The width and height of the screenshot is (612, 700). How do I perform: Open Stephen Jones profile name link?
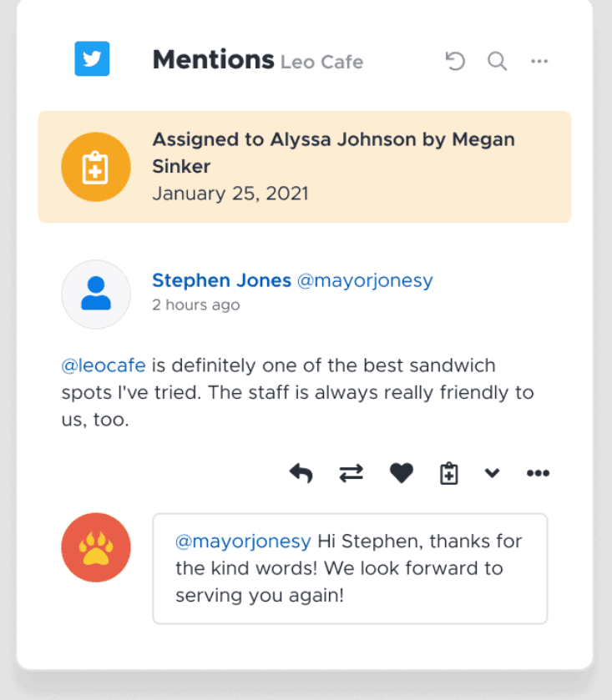click(x=221, y=280)
